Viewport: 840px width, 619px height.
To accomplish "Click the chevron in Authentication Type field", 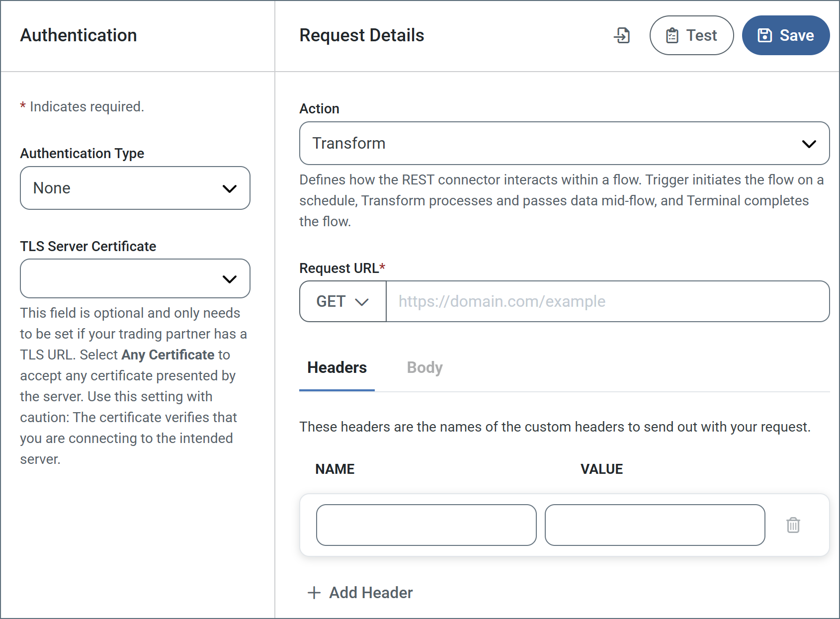I will click(x=229, y=188).
